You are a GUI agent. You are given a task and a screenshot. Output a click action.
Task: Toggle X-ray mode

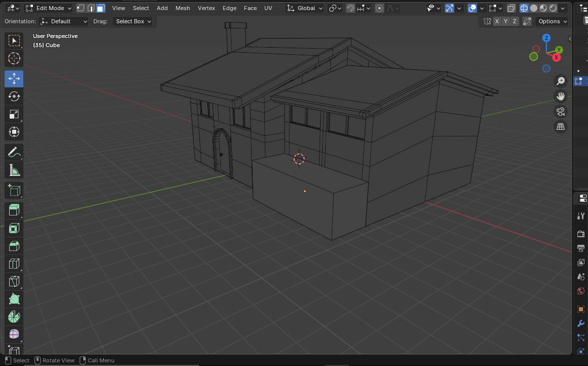click(511, 8)
